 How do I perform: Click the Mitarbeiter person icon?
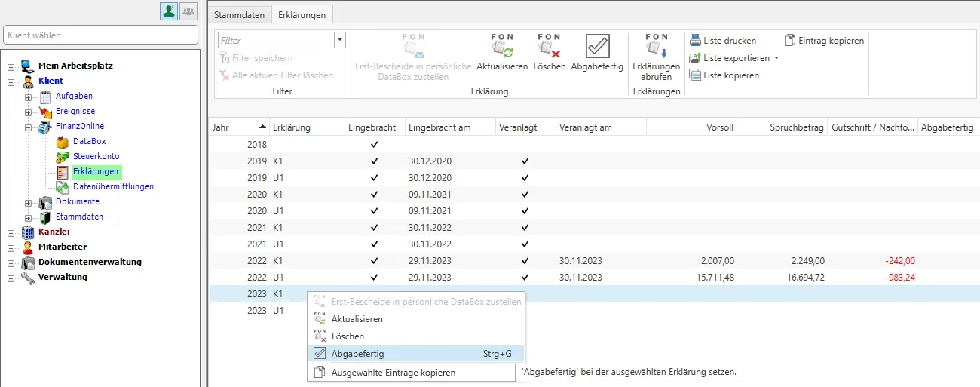click(x=28, y=247)
